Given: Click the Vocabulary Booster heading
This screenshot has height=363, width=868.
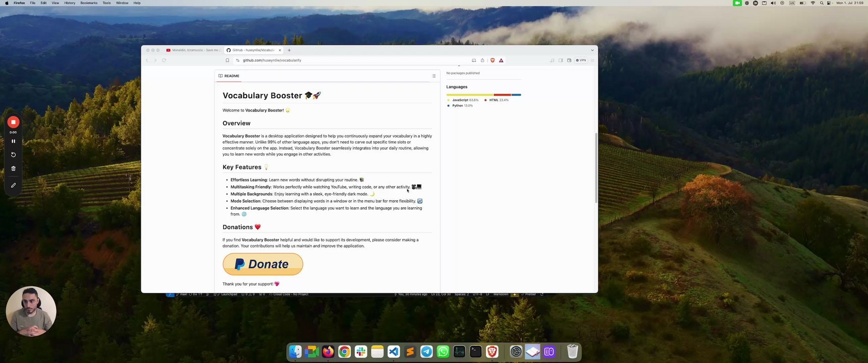Looking at the screenshot, I should (272, 95).
